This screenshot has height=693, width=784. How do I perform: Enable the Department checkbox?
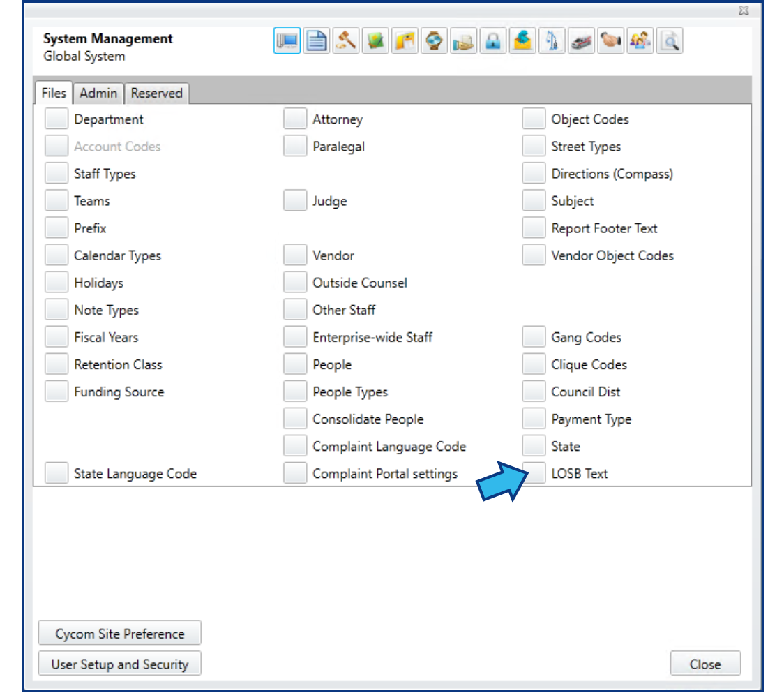[56, 119]
